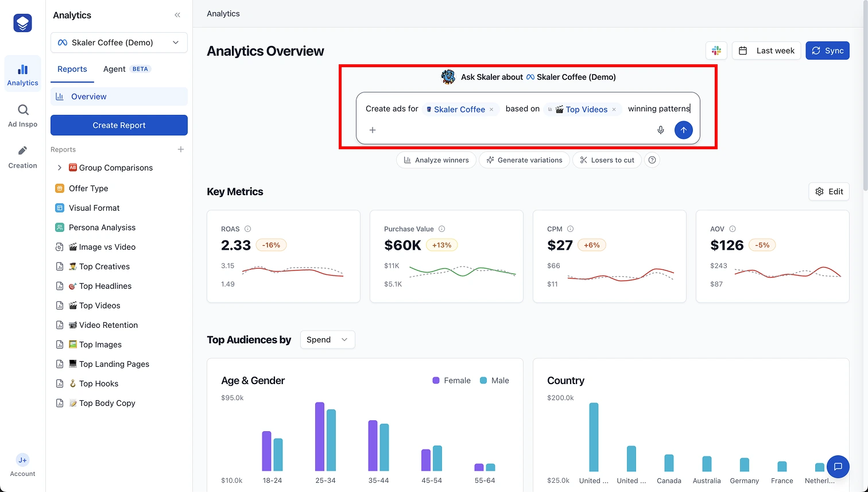Click the Generate variations suggestion
The image size is (868, 492).
[x=524, y=160]
